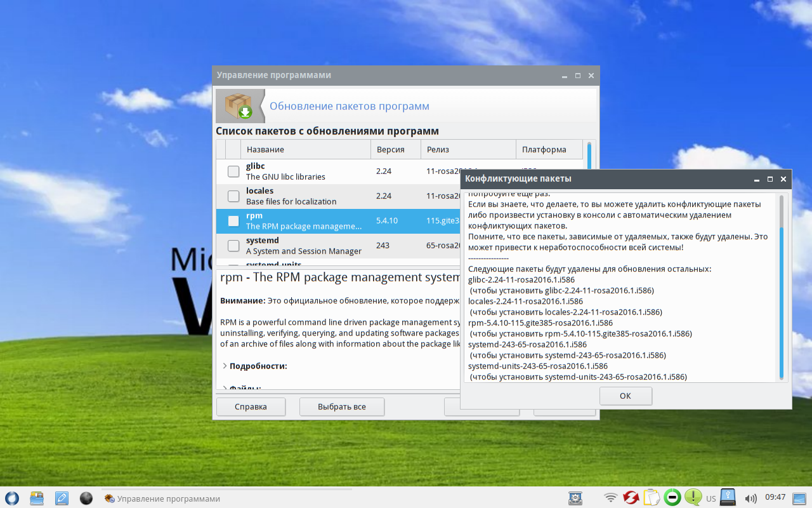Switch the US keyboard layout indicator

pos(711,498)
